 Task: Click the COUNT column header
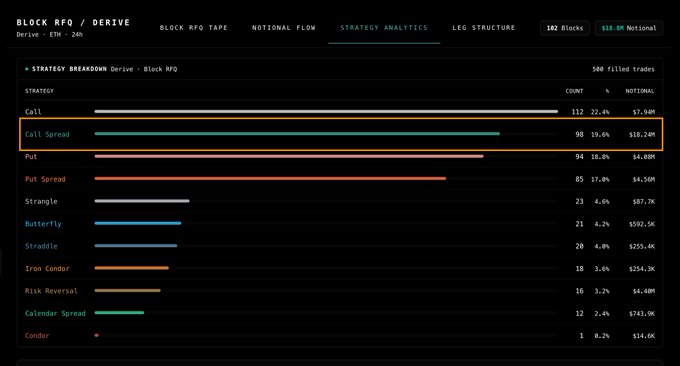click(x=574, y=91)
